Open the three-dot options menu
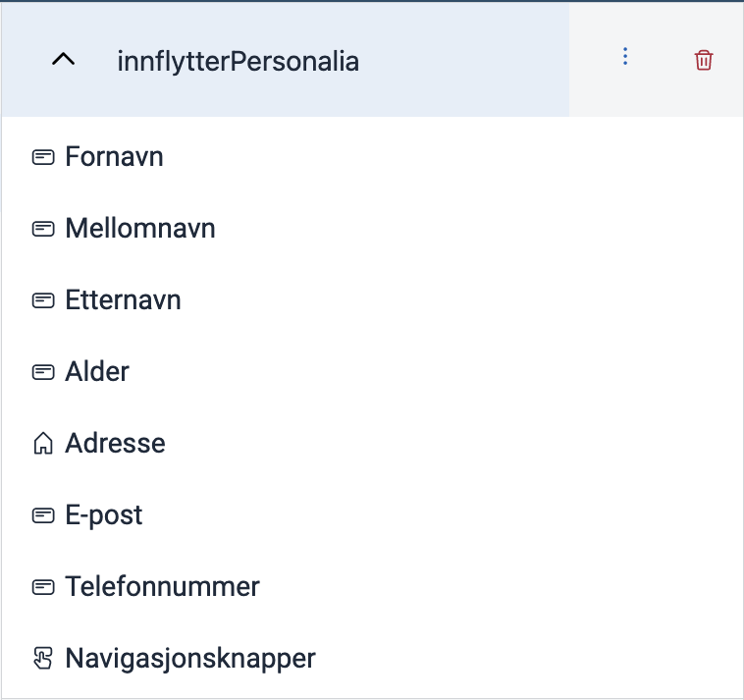The image size is (744, 700). pyautogui.click(x=625, y=57)
